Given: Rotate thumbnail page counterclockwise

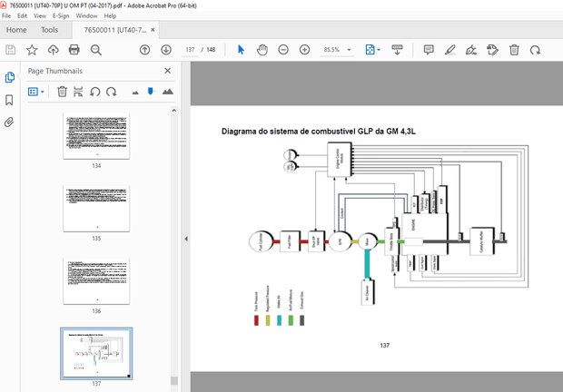Looking at the screenshot, I should 94,92.
